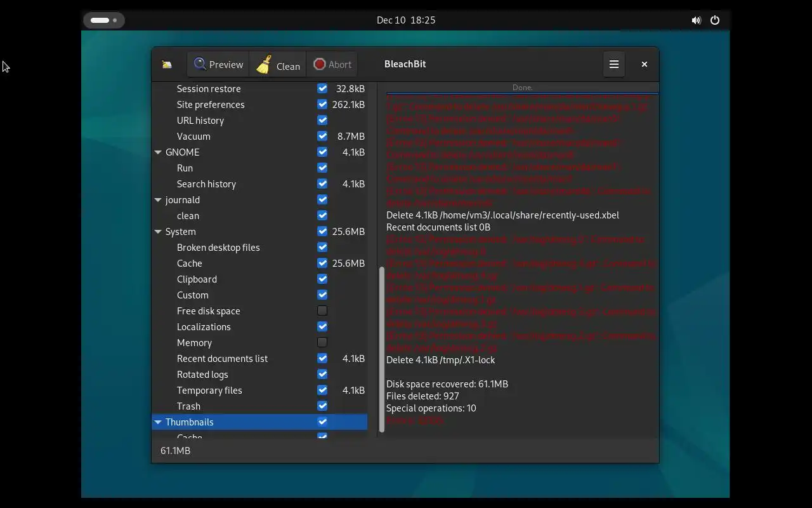The image size is (812, 508).
Task: Click the BleachBit application icon in header
Action: [x=167, y=64]
